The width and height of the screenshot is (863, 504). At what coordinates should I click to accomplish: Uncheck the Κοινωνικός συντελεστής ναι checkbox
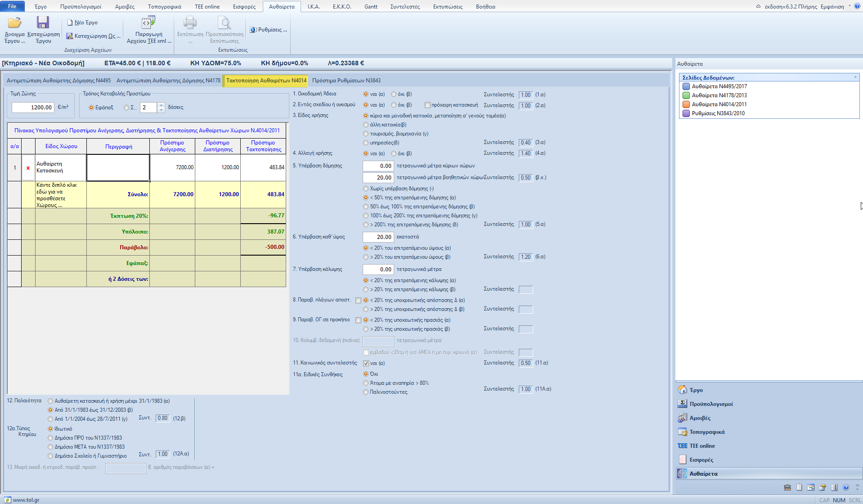366,364
